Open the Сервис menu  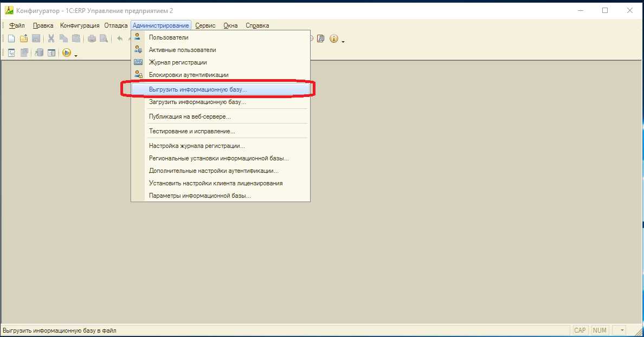tap(205, 25)
